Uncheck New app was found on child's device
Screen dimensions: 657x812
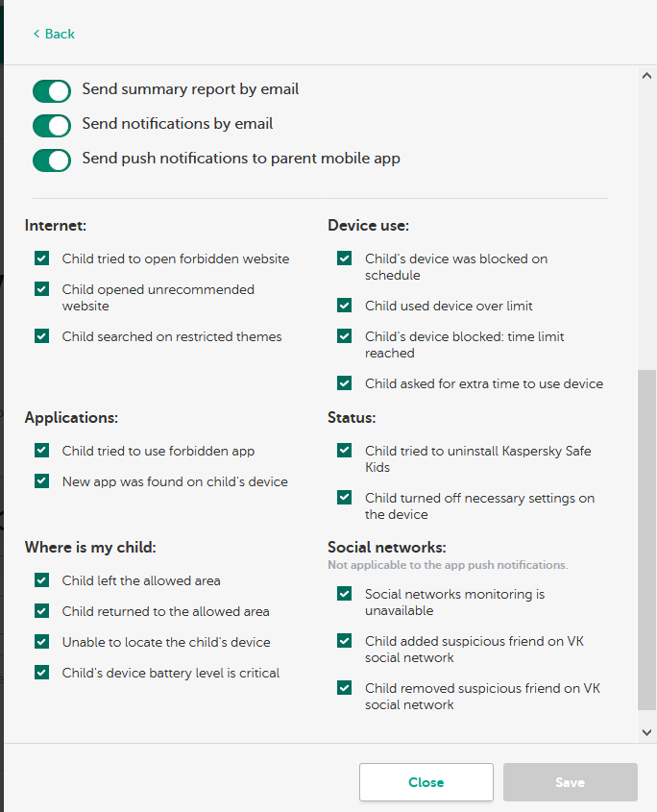[x=41, y=481]
